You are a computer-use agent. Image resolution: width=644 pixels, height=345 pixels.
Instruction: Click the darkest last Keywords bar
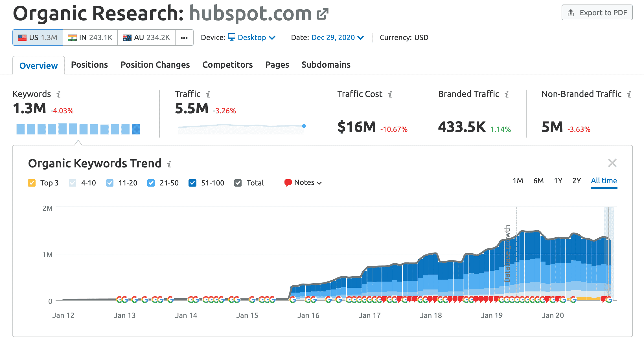pos(136,129)
